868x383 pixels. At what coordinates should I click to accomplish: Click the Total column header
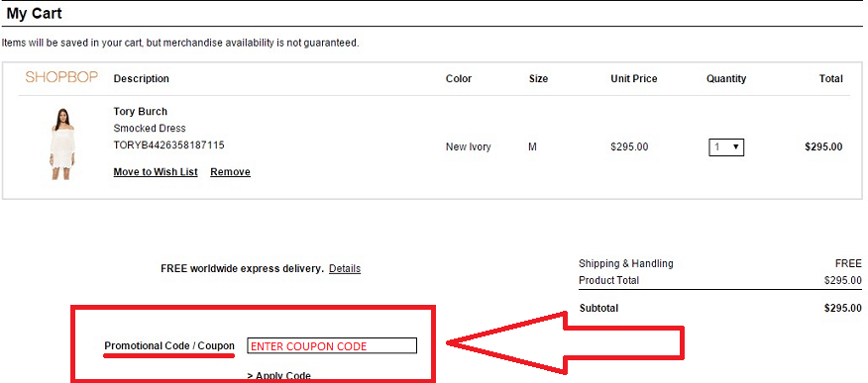click(x=831, y=78)
